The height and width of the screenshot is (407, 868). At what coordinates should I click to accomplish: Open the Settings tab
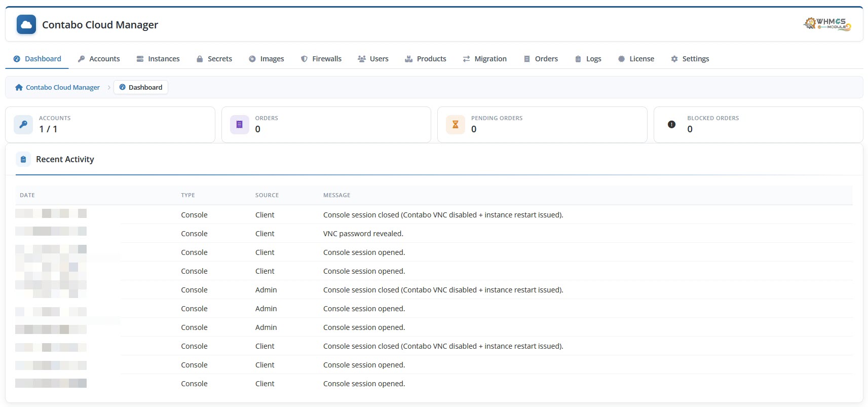pos(690,59)
